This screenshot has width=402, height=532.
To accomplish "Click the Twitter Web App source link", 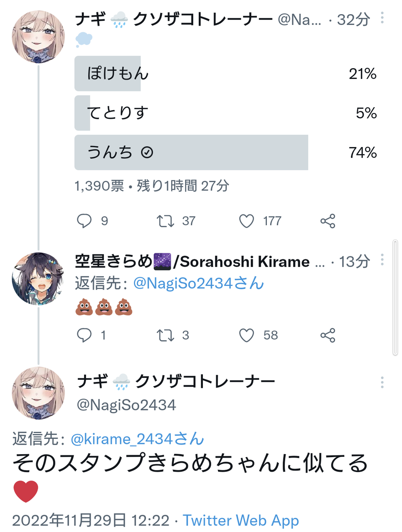I will click(241, 520).
